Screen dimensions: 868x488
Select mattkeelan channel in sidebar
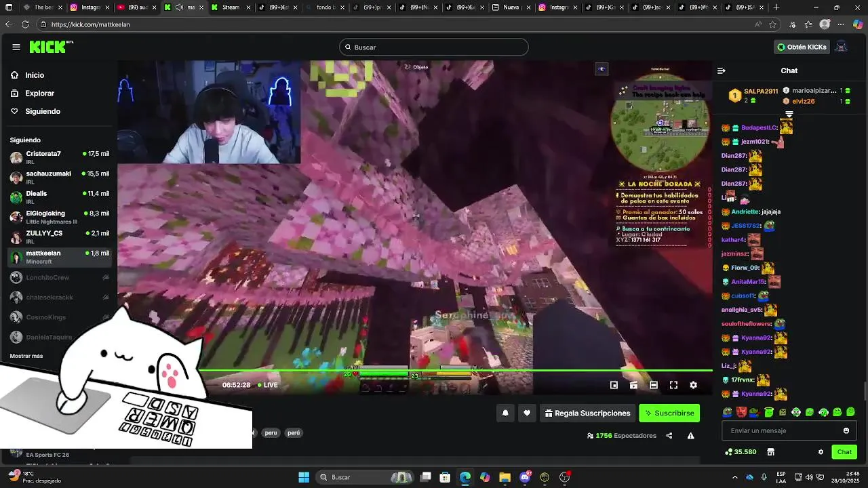[60, 257]
